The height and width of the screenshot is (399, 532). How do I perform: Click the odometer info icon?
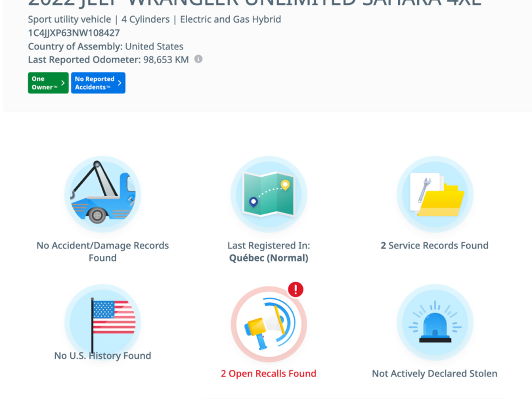tap(198, 59)
